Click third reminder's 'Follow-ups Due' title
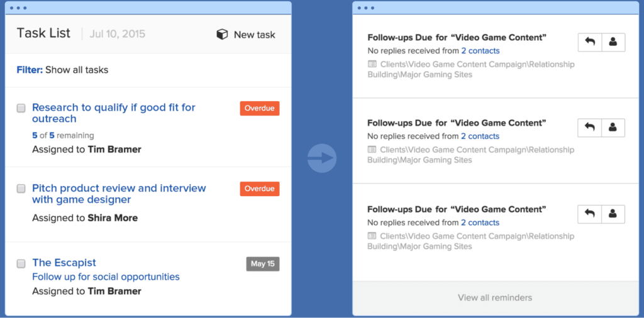Viewport: 644px width, 318px height. click(x=457, y=209)
